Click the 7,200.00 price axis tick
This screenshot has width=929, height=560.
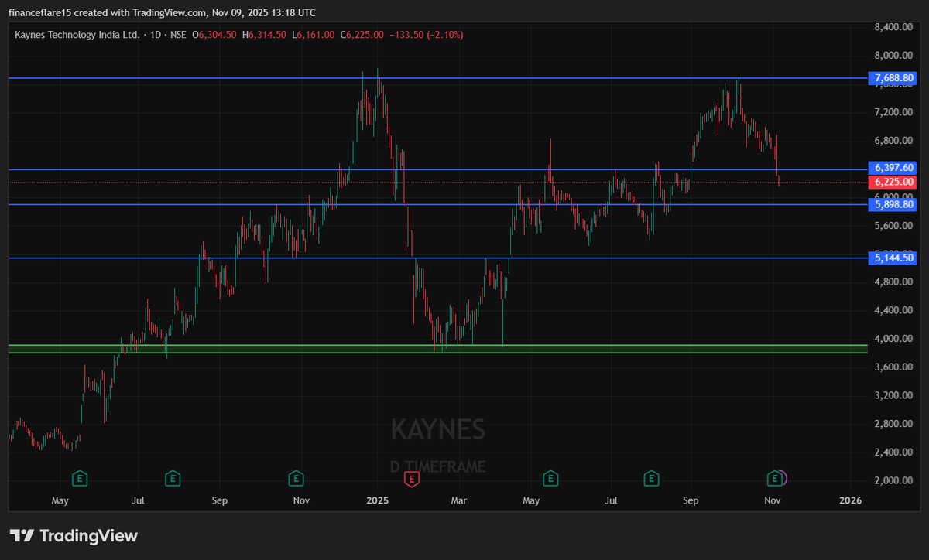click(x=895, y=112)
